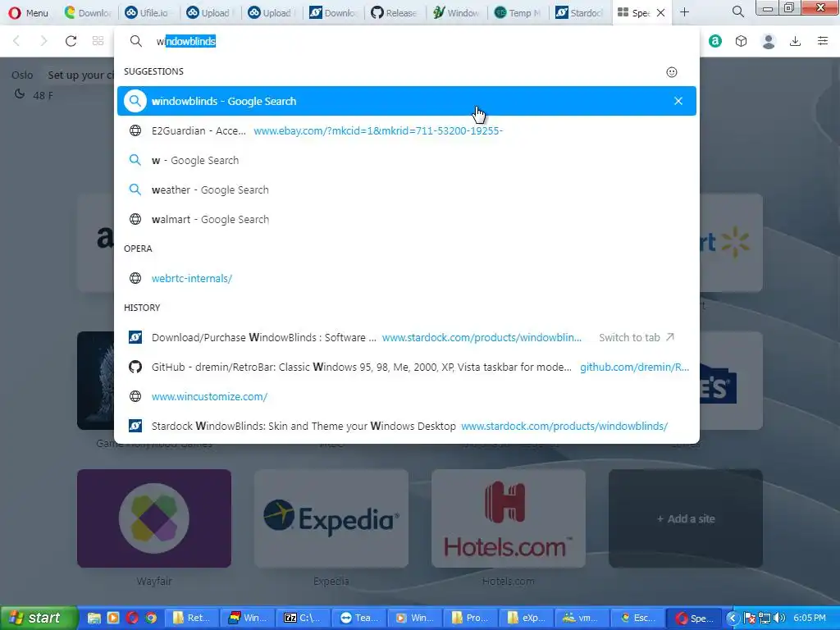
Task: Switch to the GitHub Release tab
Action: point(394,12)
